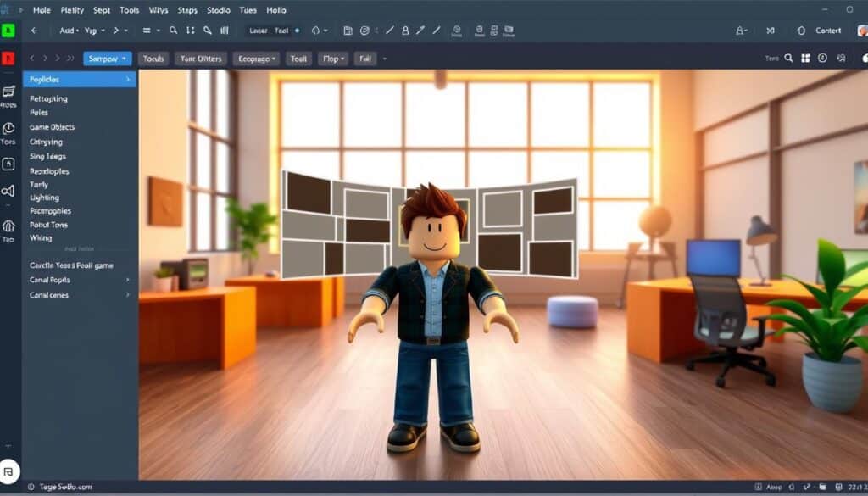Select the home icon labeled Tio
The image size is (868, 496).
(10, 227)
